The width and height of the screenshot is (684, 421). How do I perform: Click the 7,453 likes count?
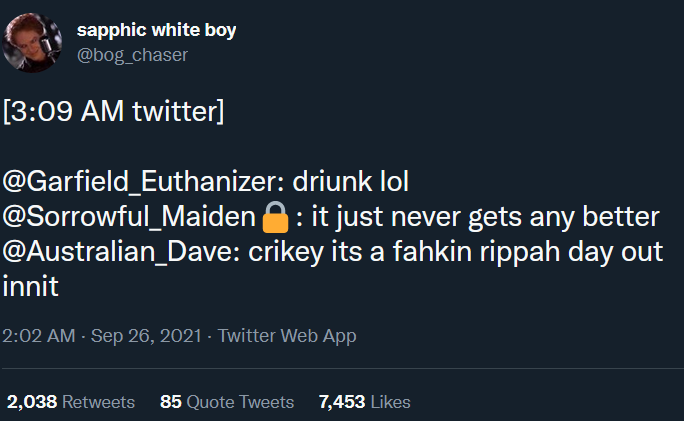[x=342, y=402]
